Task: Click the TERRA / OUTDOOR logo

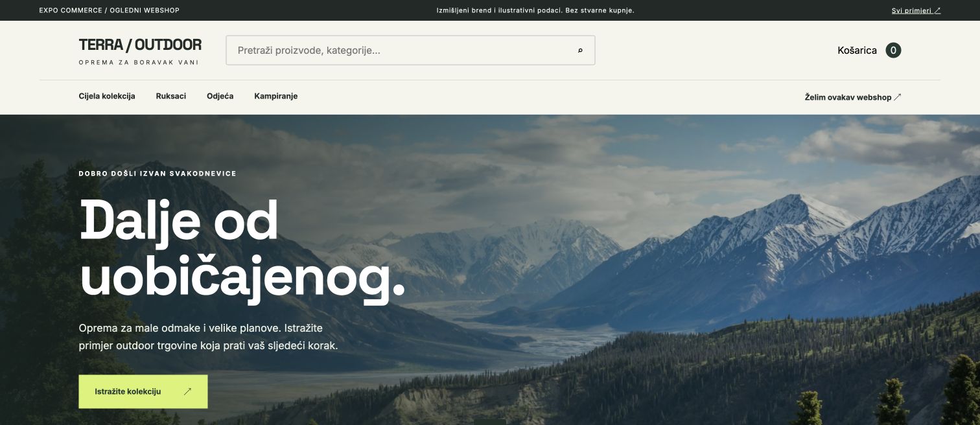Action: pos(140,45)
